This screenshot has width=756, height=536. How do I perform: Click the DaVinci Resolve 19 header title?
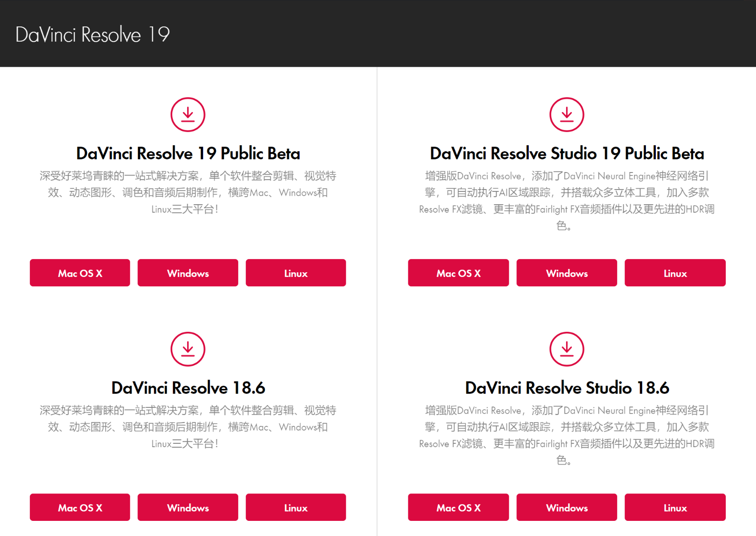pyautogui.click(x=93, y=35)
